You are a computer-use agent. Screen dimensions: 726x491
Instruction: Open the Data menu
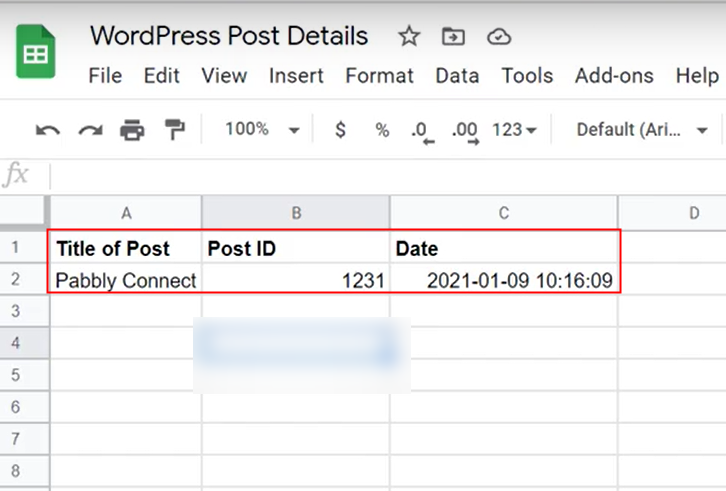coord(457,76)
